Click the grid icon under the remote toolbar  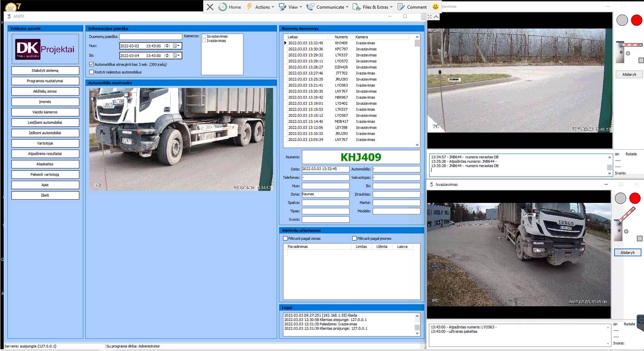424,17
